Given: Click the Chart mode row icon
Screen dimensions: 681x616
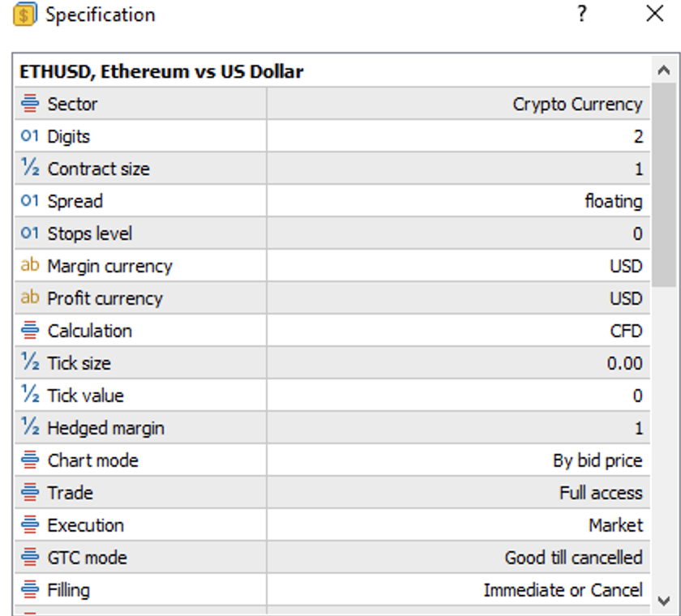Looking at the screenshot, I should pos(30,460).
